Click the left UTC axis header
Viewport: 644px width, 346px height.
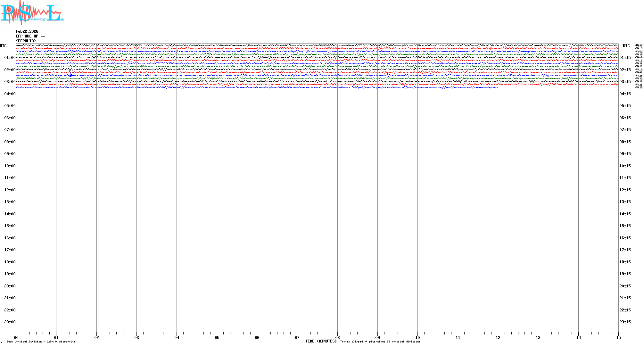pyautogui.click(x=3, y=46)
